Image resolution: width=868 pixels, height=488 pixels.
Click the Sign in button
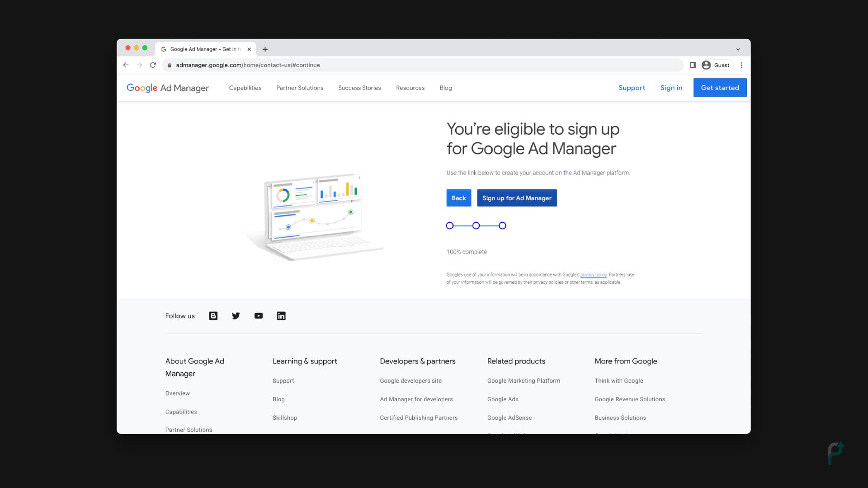pyautogui.click(x=671, y=88)
